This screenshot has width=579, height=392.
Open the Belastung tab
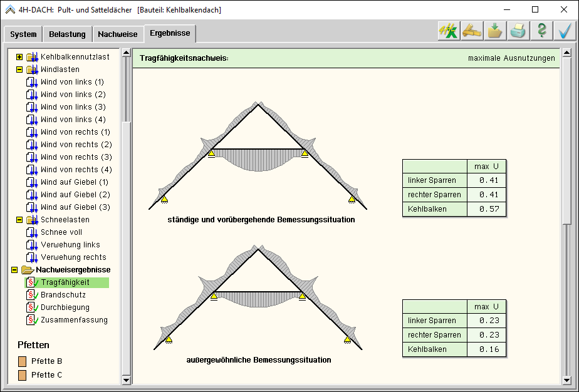68,34
